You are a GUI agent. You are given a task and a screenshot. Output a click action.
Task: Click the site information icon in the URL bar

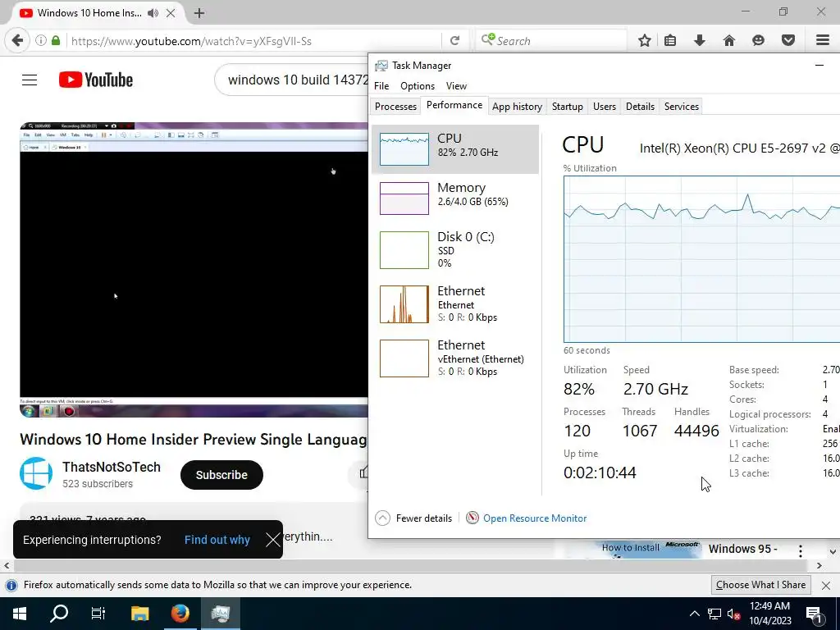[41, 41]
